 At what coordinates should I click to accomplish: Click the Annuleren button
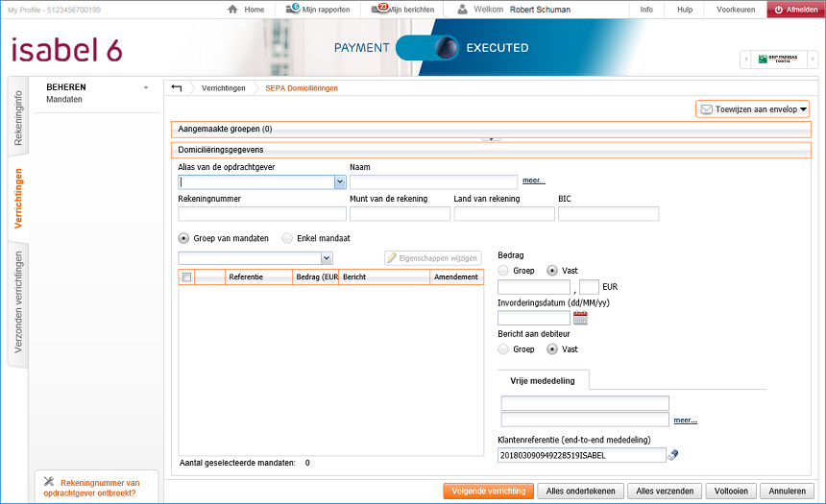(787, 491)
